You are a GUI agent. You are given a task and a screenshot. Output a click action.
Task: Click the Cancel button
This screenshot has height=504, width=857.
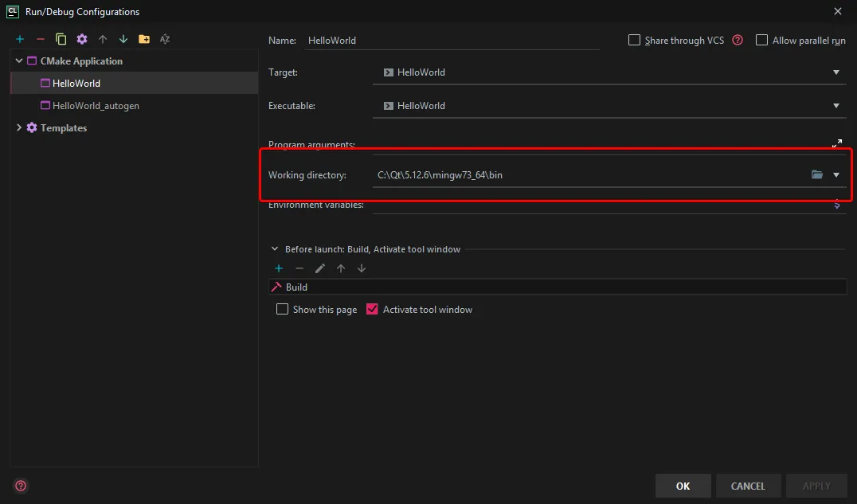tap(748, 486)
